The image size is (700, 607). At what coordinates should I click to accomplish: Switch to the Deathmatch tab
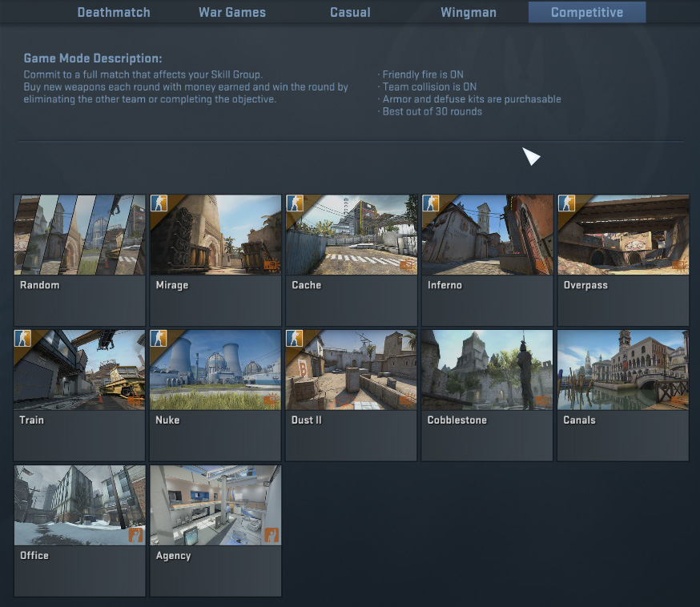(x=114, y=12)
